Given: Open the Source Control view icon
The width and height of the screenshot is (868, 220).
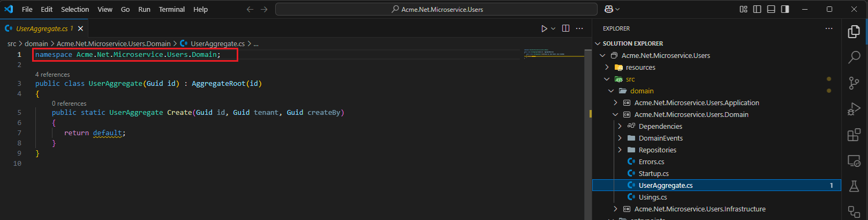Looking at the screenshot, I should pos(854,83).
